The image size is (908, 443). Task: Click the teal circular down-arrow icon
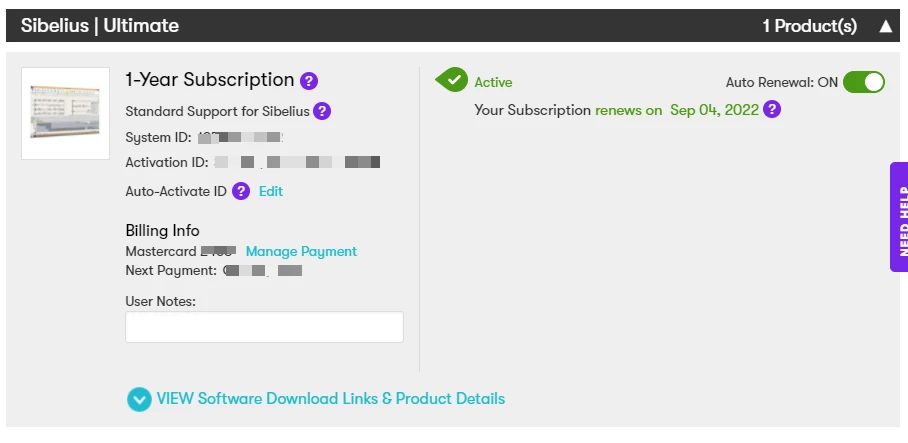pos(139,399)
